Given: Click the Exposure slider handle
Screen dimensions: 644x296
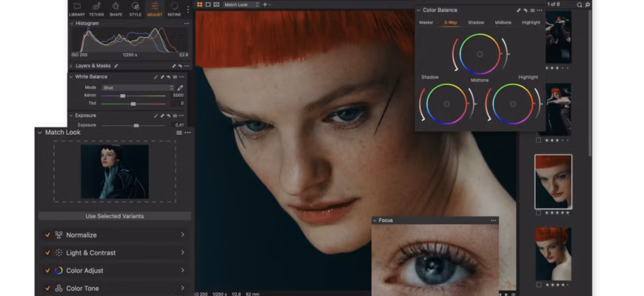Looking at the screenshot, I should pyautogui.click(x=136, y=125).
